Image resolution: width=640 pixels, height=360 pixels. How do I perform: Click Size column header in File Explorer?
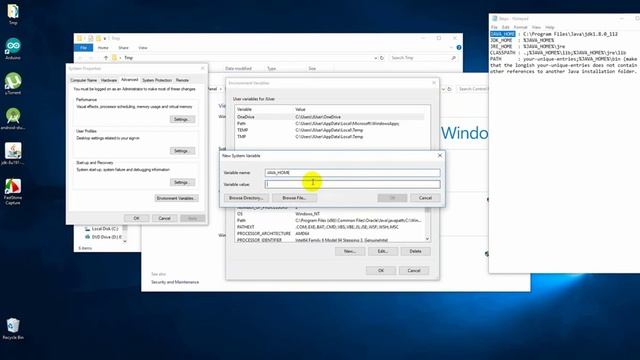coord(312,69)
